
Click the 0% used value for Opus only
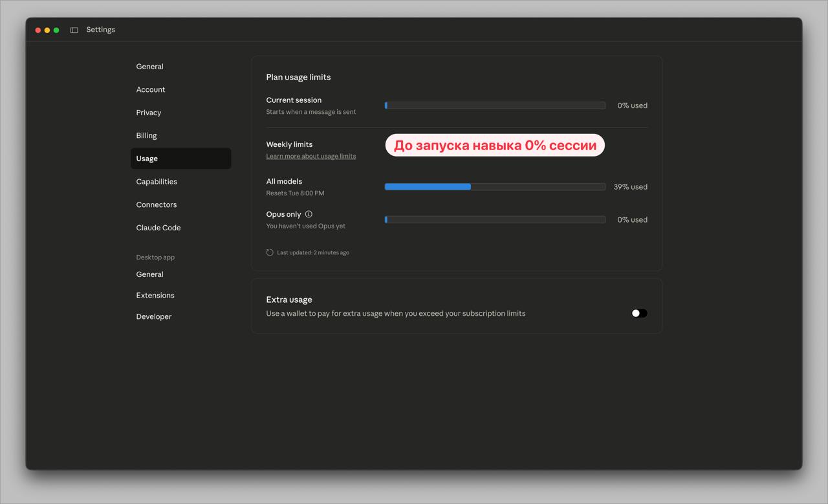[x=632, y=220]
